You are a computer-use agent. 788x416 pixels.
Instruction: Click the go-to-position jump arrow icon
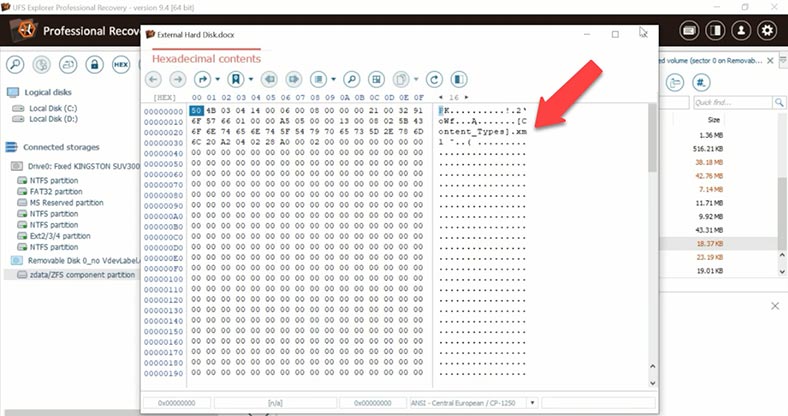[x=202, y=79]
